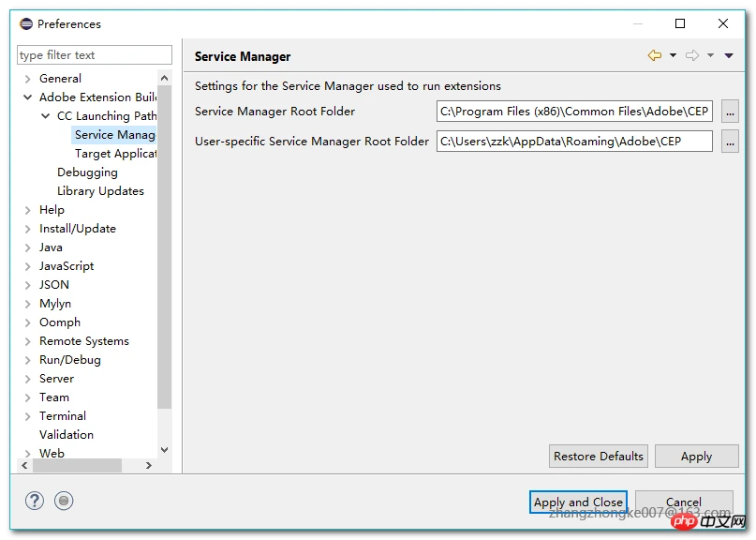
Task: Select the JavaScript preferences item
Action: [67, 266]
